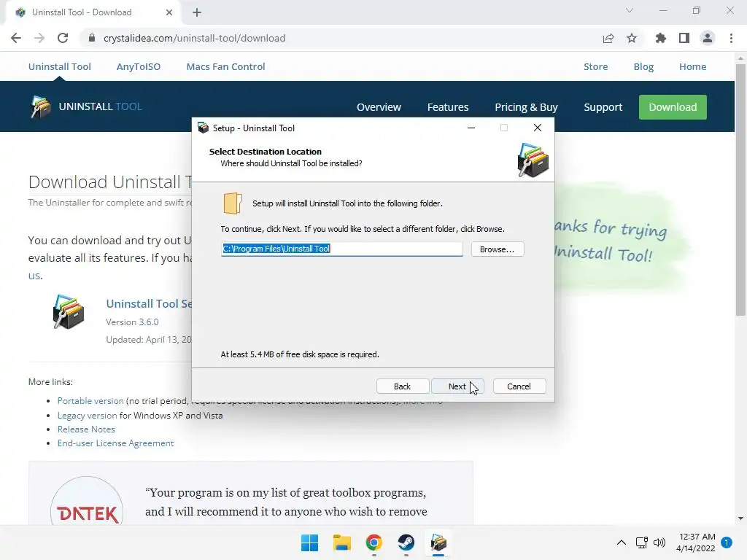Viewport: 747px width, 560px height.
Task: Show hidden system tray icons
Action: (x=622, y=542)
